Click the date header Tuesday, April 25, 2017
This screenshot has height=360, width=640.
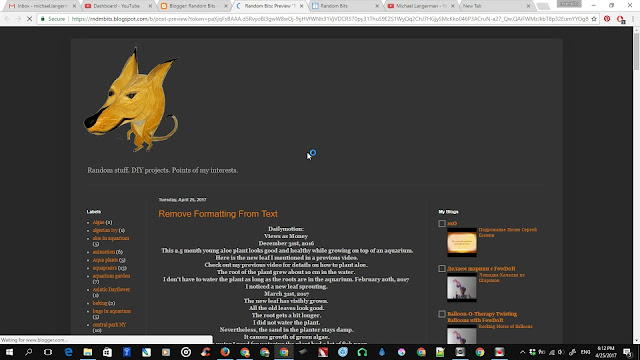click(182, 200)
